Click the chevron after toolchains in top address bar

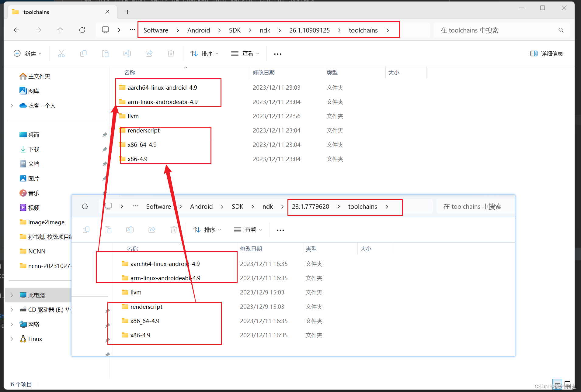[388, 30]
